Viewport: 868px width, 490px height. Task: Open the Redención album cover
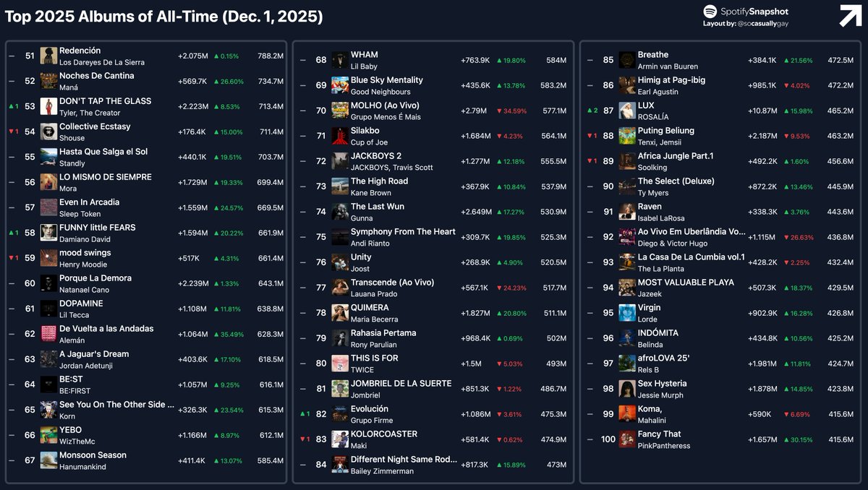[x=48, y=56]
